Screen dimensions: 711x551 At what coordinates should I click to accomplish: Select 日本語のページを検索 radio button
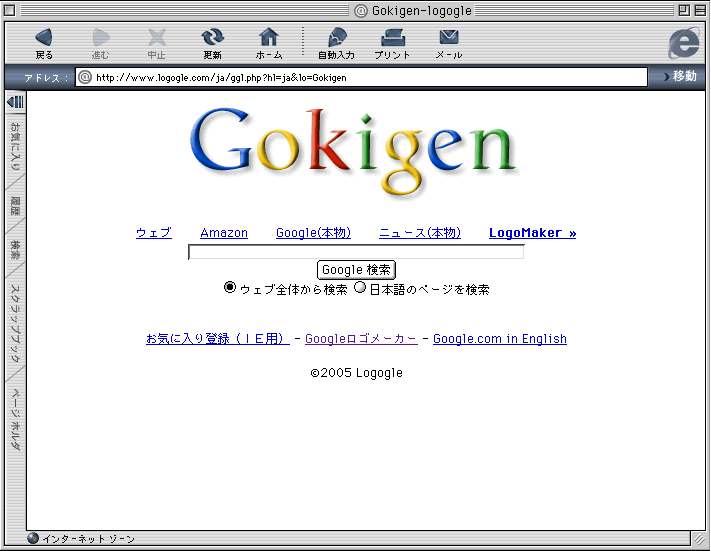(x=360, y=287)
